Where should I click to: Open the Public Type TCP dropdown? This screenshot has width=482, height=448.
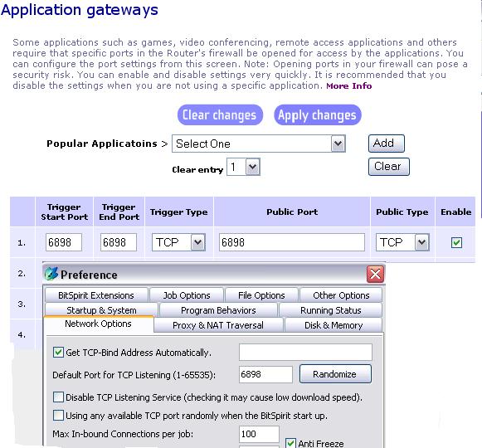pos(402,242)
